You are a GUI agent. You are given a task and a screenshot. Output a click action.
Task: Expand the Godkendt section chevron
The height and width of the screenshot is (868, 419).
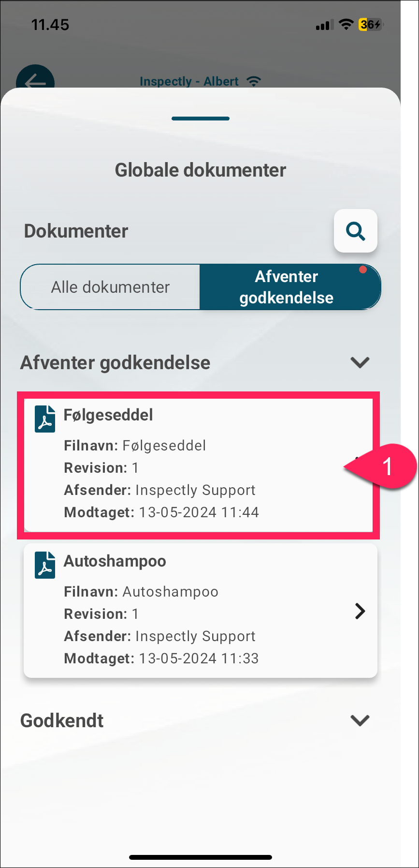click(360, 720)
